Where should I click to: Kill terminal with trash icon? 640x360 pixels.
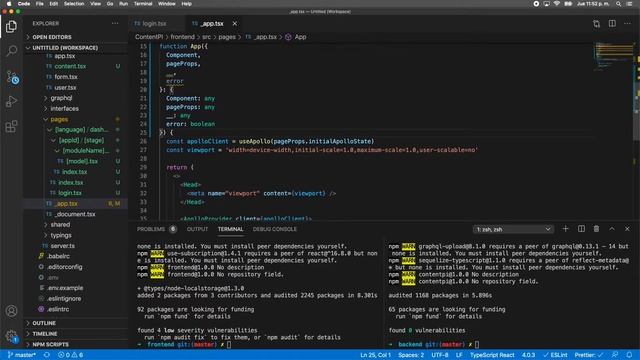(596, 229)
